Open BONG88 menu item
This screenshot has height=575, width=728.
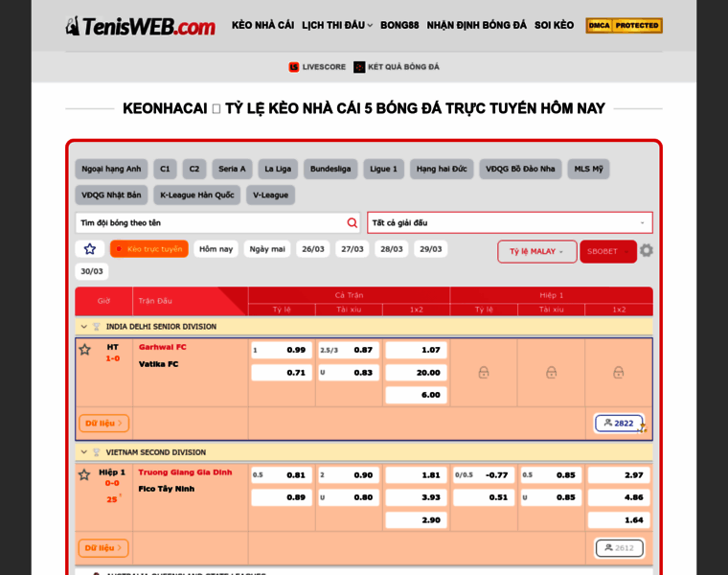(399, 26)
